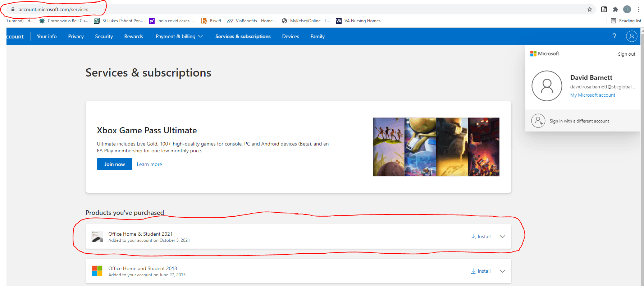Screen dimensions: 644x286
Task: Open the MyKelseyOnline bookmark
Action: [306, 21]
